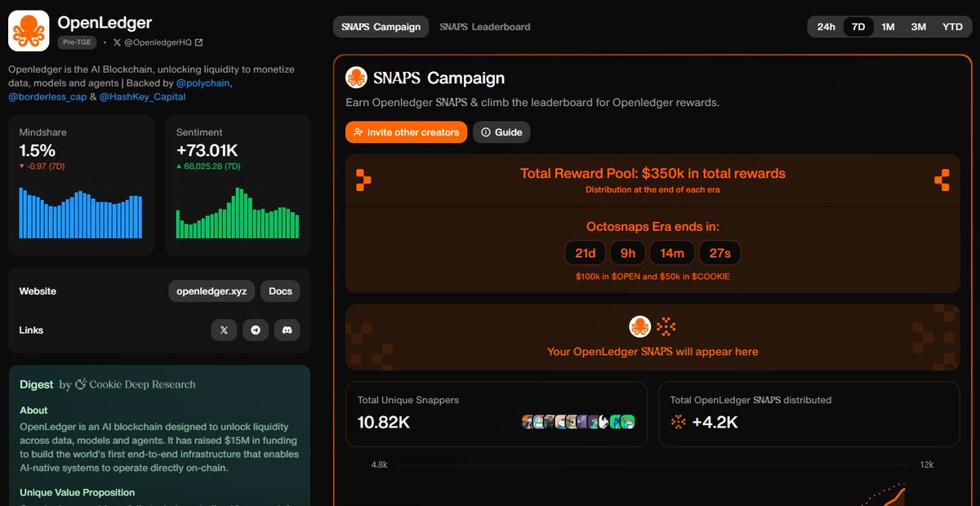Screen dimensions: 980x506
Task: Open the Guide button
Action: coord(501,132)
